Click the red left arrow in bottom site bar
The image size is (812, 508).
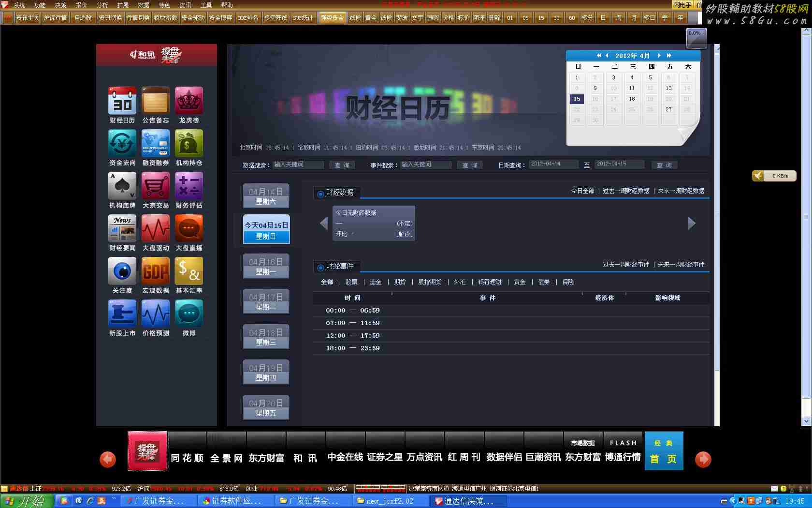pos(108,459)
